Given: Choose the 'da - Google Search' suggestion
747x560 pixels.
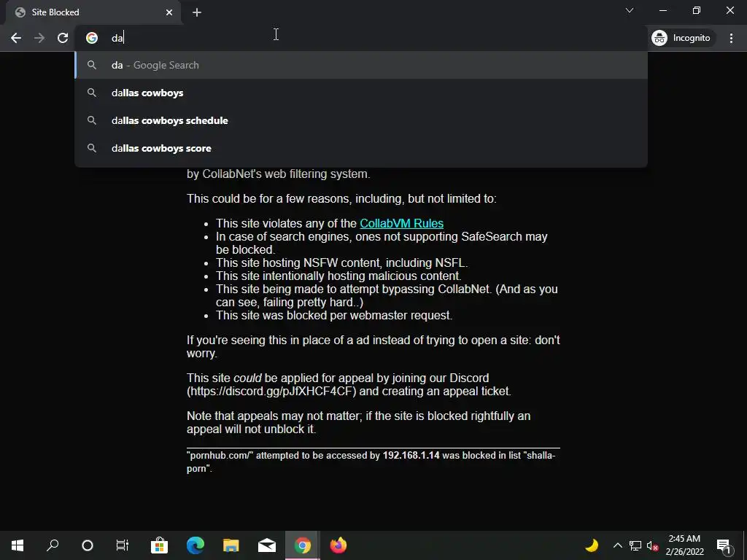Looking at the screenshot, I should pyautogui.click(x=360, y=65).
